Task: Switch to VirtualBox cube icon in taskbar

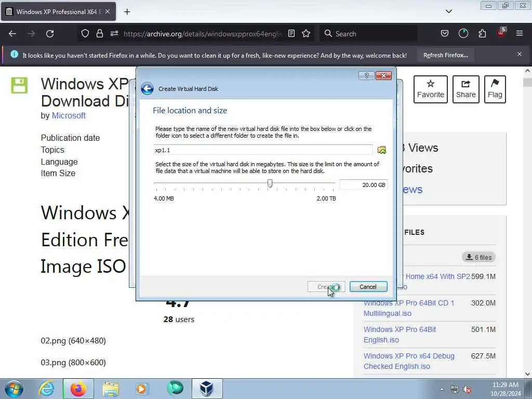Action: coord(207,389)
